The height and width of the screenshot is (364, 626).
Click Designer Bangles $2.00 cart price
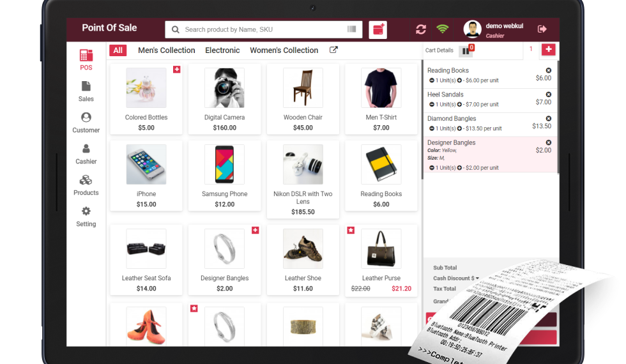pos(544,151)
